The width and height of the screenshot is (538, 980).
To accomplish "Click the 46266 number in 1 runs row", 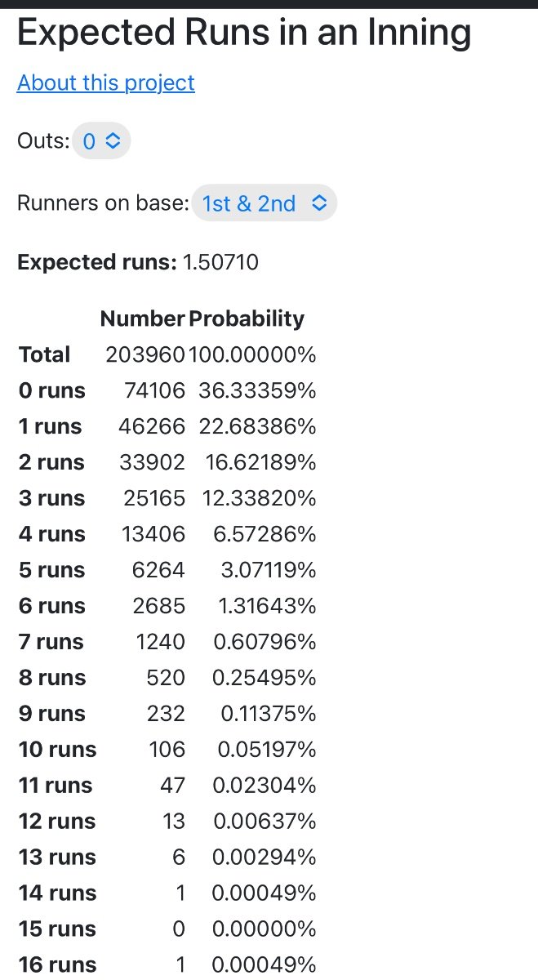I will (x=154, y=426).
